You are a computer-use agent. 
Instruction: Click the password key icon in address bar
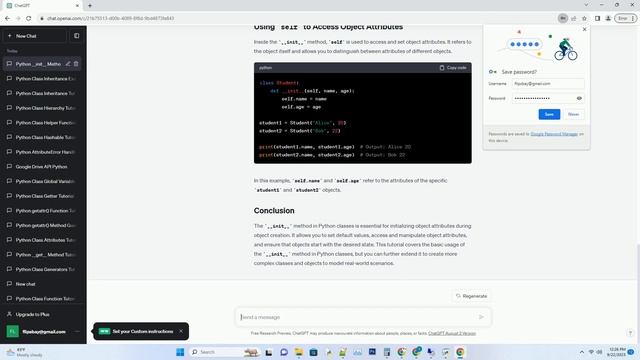coord(563,18)
